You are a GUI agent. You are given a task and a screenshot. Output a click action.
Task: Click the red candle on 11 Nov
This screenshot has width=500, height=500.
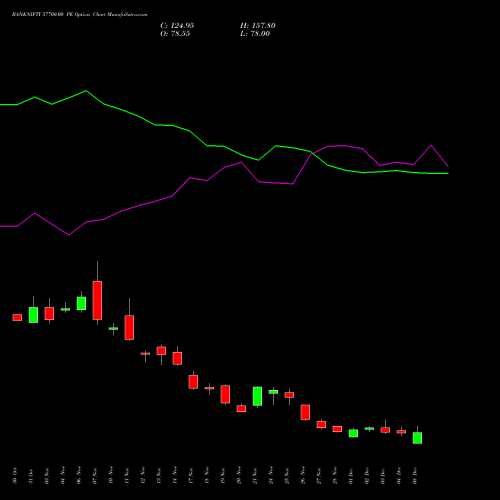[129, 327]
